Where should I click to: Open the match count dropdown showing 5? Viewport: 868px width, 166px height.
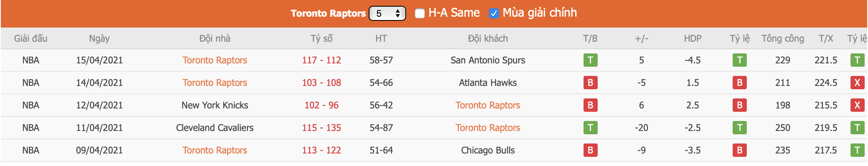click(387, 13)
